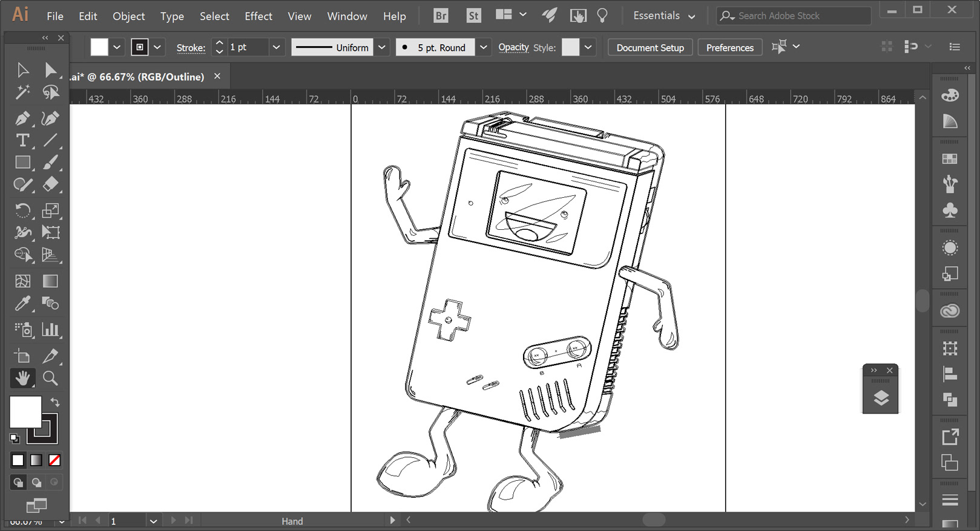Open Opacity panel link
Image resolution: width=980 pixels, height=531 pixels.
pyautogui.click(x=514, y=47)
